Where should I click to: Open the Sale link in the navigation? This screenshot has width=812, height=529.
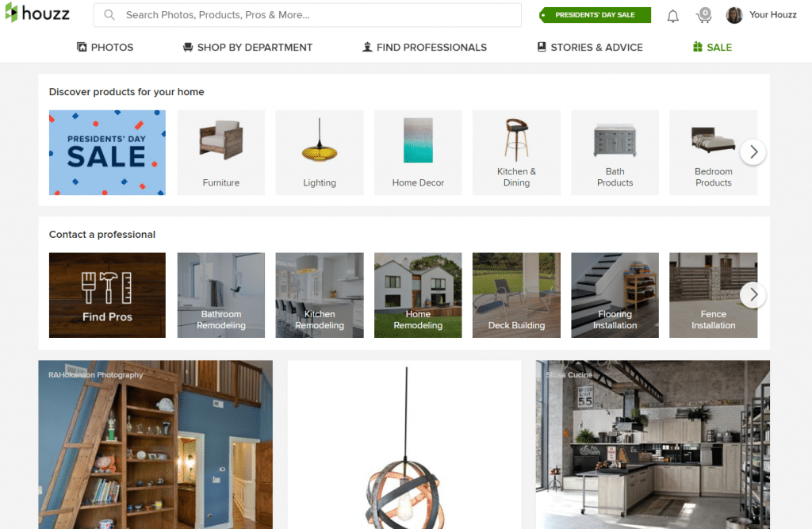click(712, 47)
